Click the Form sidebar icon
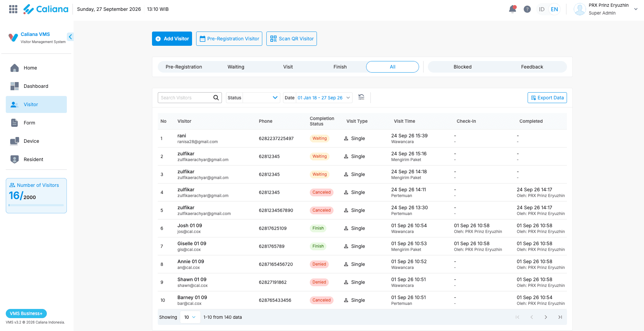This screenshot has height=331, width=644. 15,123
